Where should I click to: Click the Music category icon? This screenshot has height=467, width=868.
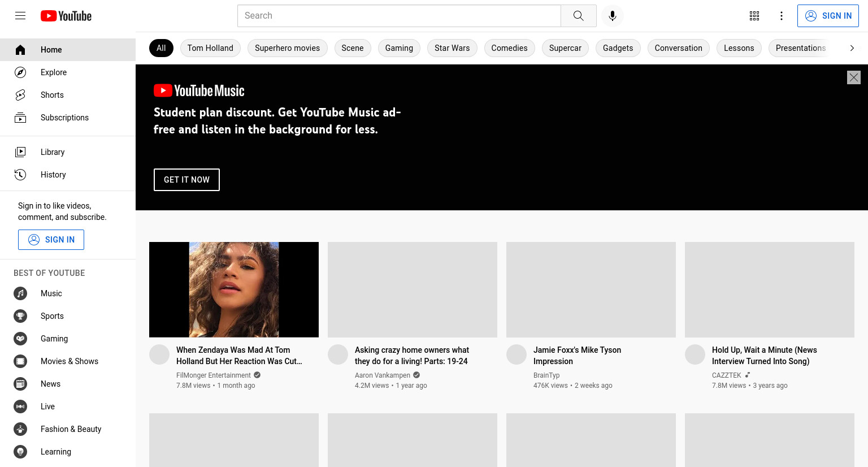coord(20,293)
